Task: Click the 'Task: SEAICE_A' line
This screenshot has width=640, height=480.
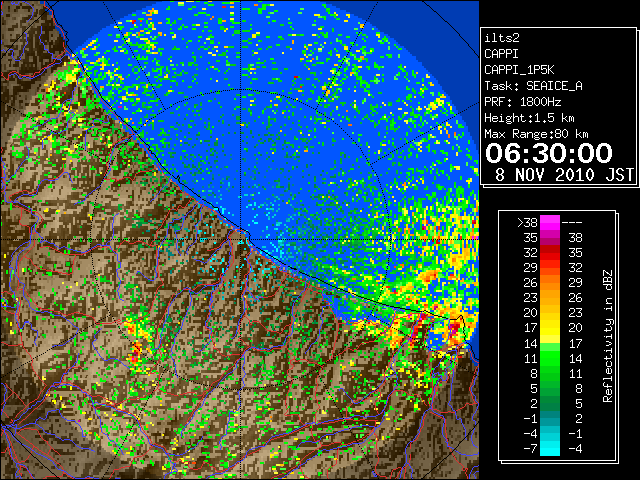Action: tap(533, 86)
